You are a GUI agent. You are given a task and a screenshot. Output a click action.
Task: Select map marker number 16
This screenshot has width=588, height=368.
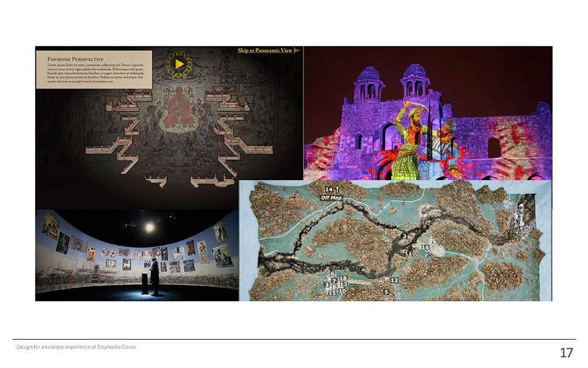coord(425,247)
